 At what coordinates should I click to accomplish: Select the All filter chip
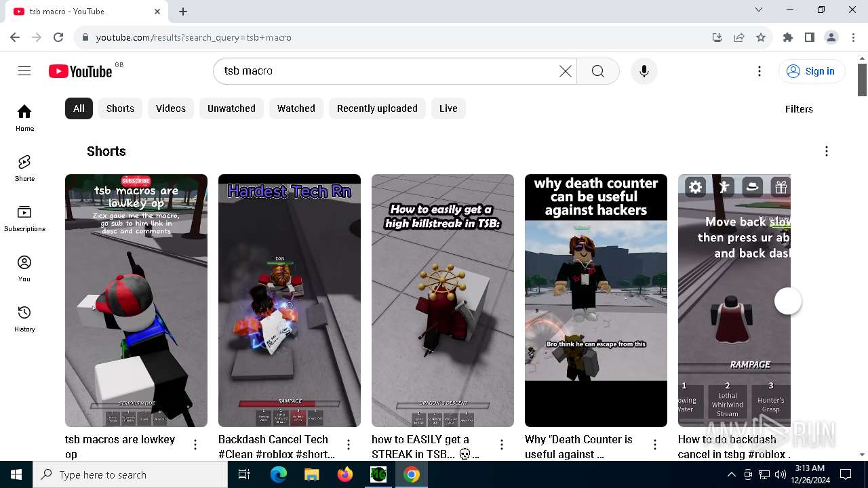[x=79, y=108]
